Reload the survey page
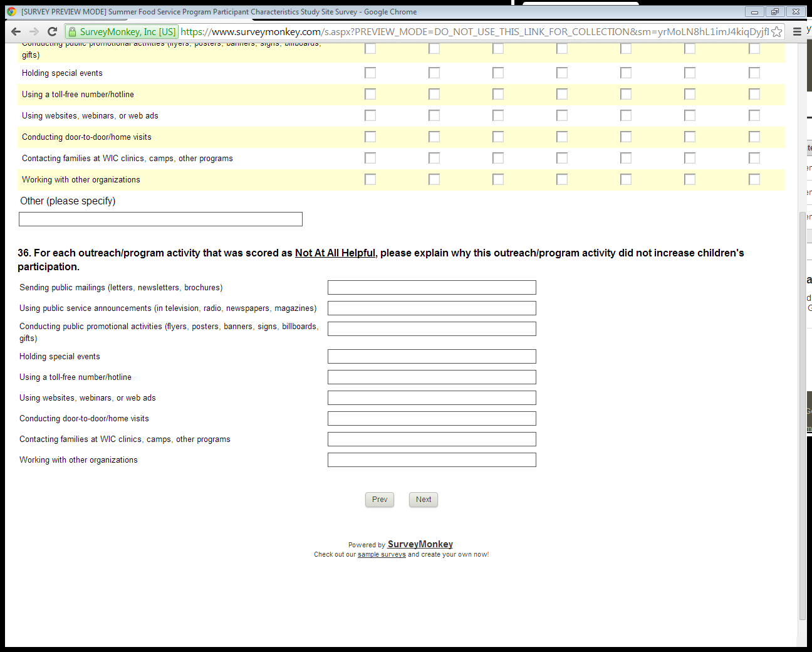This screenshot has height=652, width=812. 53,32
